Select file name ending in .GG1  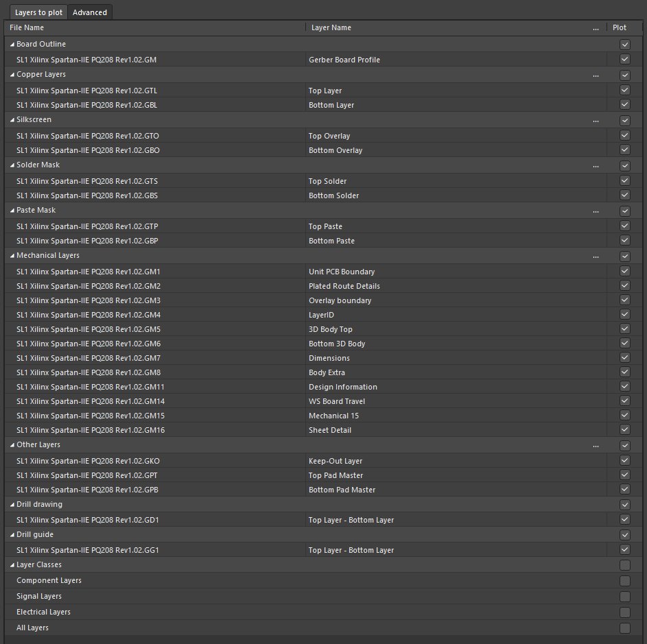click(x=87, y=550)
